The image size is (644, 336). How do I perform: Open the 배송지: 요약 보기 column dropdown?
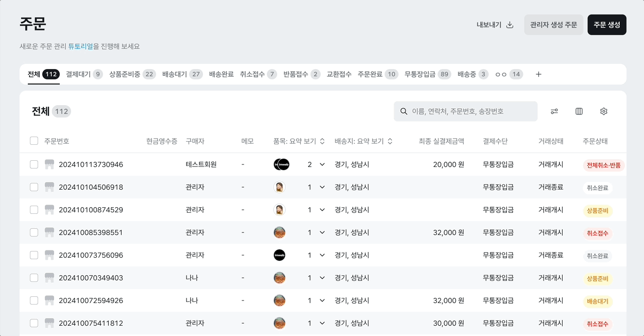point(390,141)
